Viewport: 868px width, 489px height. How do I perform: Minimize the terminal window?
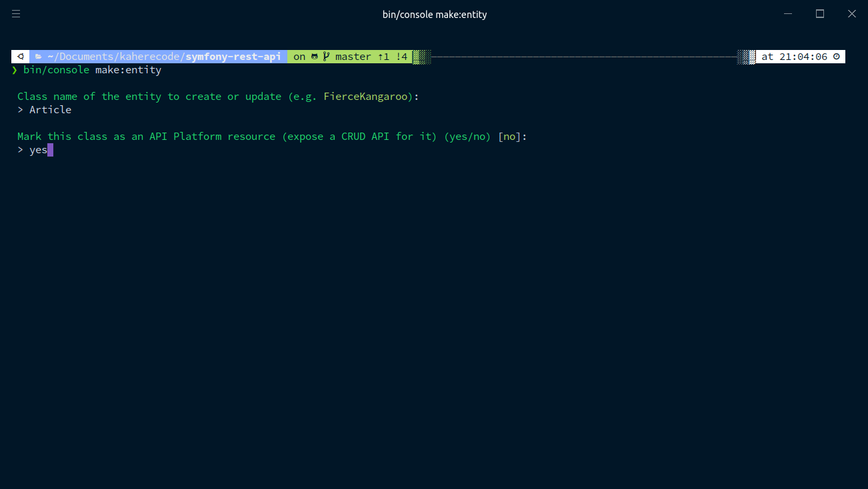click(789, 14)
